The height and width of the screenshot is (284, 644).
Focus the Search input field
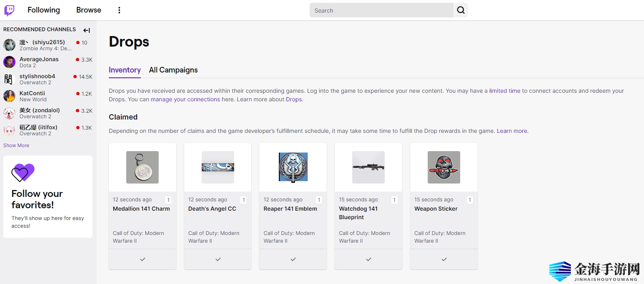381,10
